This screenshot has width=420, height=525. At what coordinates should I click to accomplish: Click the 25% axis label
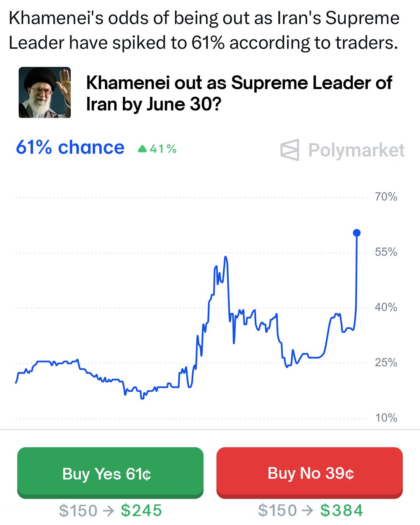point(386,362)
